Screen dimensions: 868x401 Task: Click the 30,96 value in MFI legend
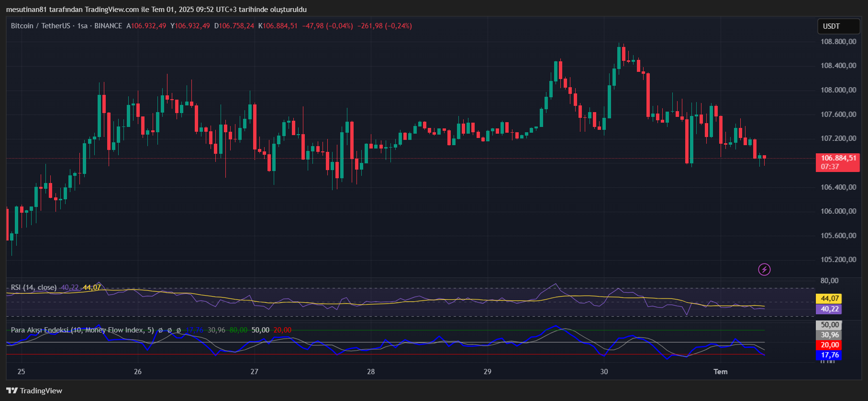point(216,330)
